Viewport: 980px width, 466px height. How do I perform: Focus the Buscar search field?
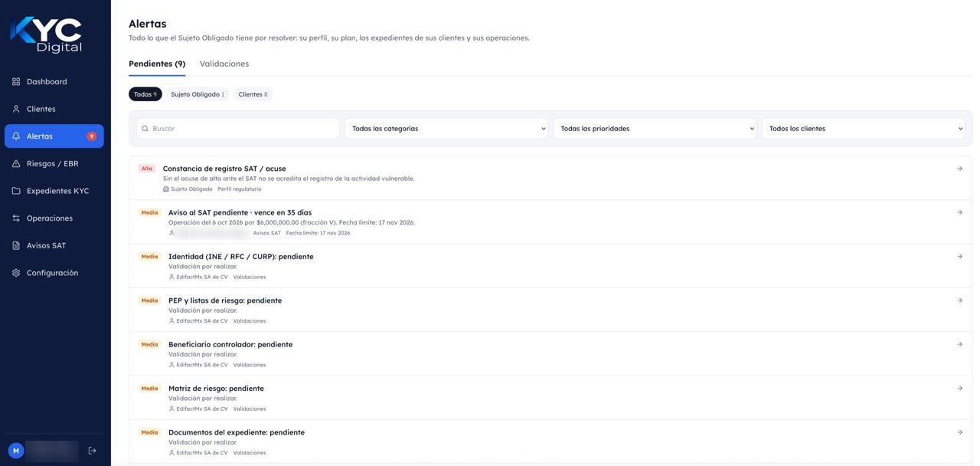click(x=238, y=129)
